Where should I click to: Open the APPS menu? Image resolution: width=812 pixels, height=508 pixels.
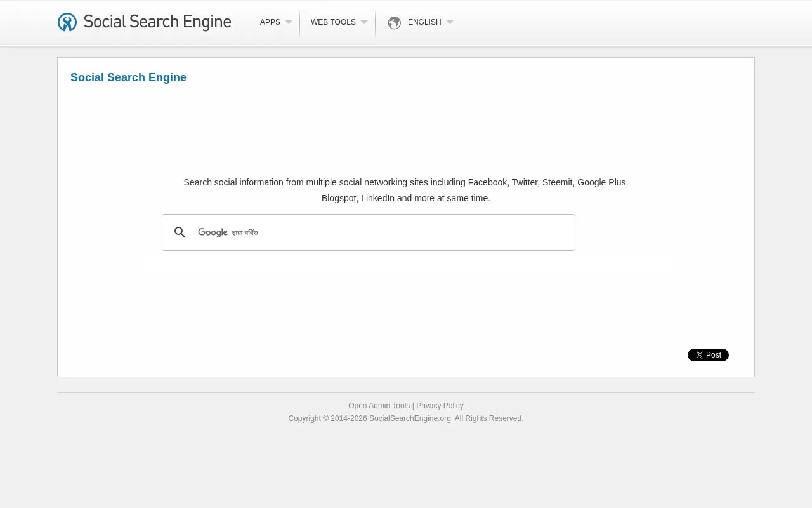[270, 22]
